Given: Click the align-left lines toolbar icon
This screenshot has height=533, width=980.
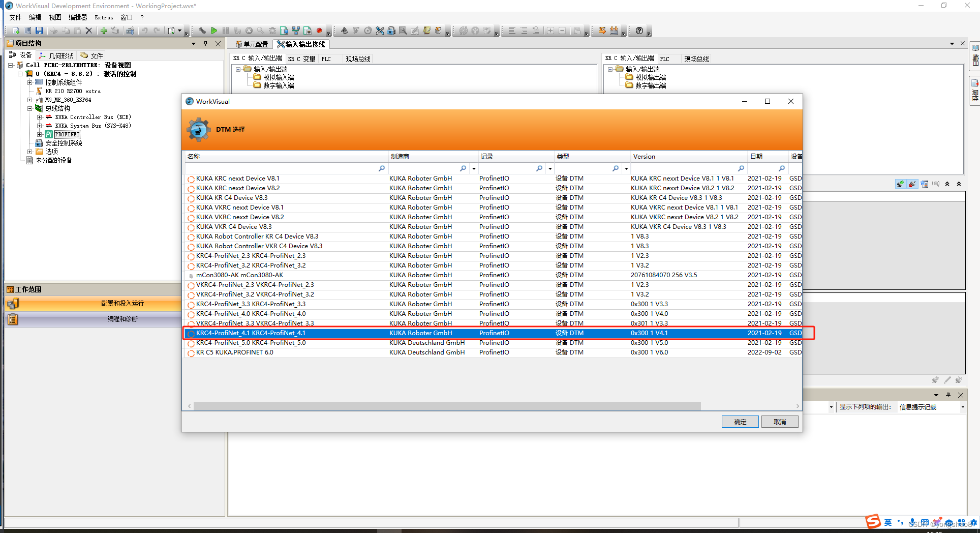Looking at the screenshot, I should [512, 31].
